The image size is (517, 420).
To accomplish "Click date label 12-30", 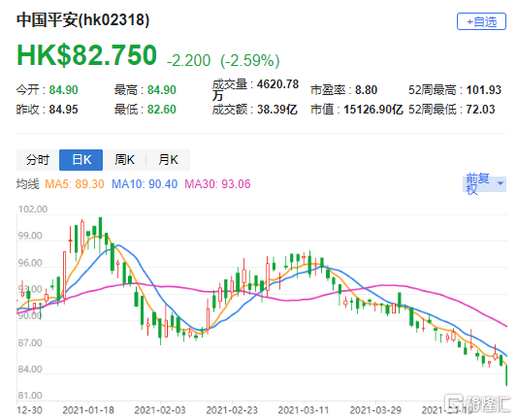I will pyautogui.click(x=30, y=410).
